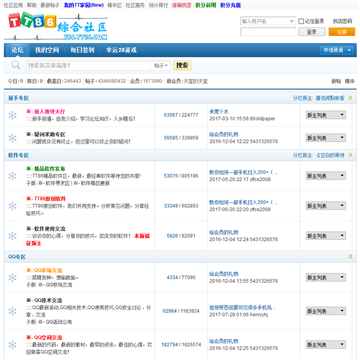Open the snowflake icon for QQ技术交流
The image size is (360, 360).
[x=12, y=311]
